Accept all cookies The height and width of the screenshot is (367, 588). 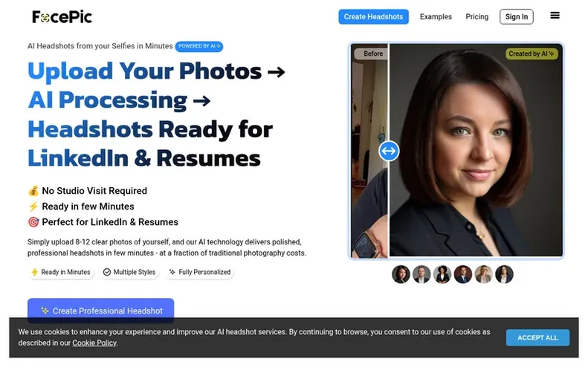pyautogui.click(x=537, y=338)
